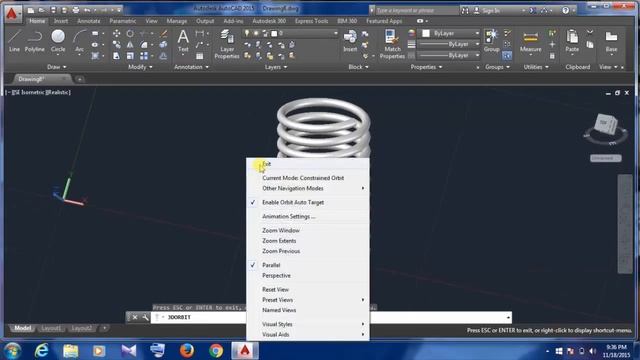Viewport: 640px width, 360px height.
Task: Click the Paste icon
Action: coord(572,41)
